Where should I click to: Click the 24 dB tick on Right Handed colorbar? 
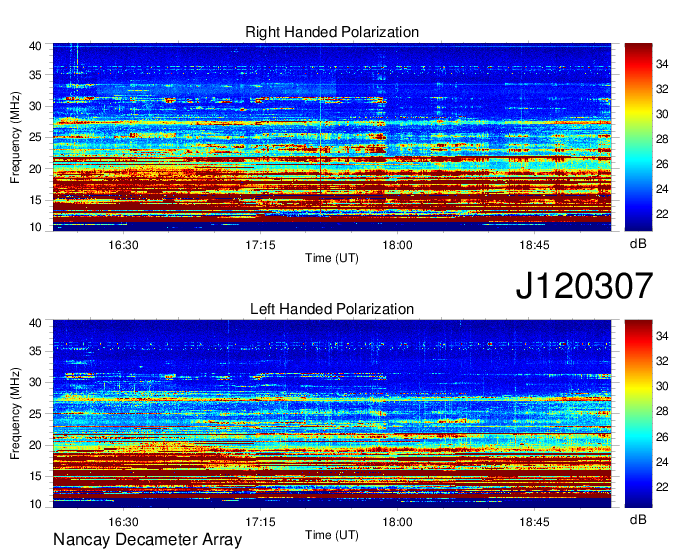(662, 189)
